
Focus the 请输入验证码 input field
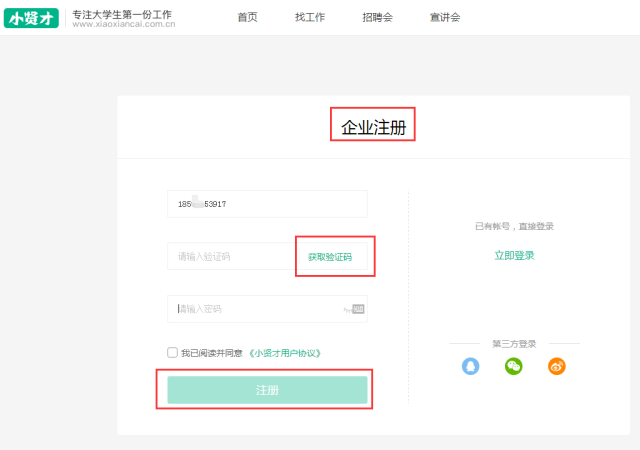[x=232, y=256]
